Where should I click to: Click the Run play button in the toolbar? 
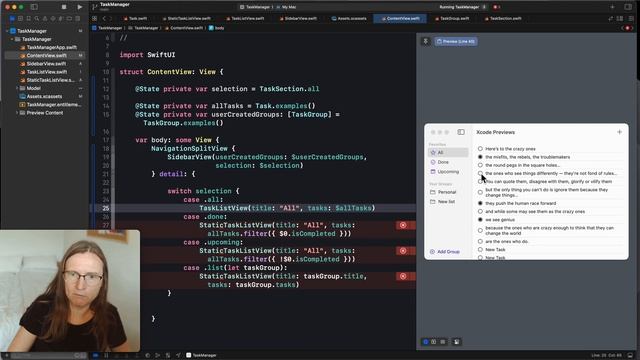pyautogui.click(x=79, y=7)
